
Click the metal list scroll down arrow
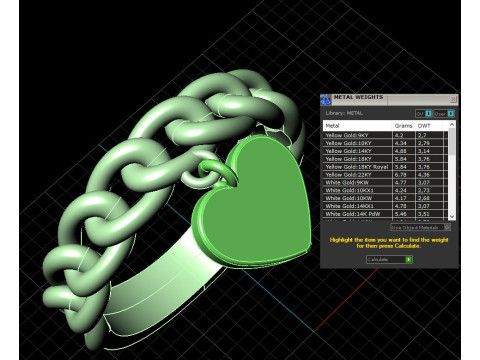tap(452, 216)
